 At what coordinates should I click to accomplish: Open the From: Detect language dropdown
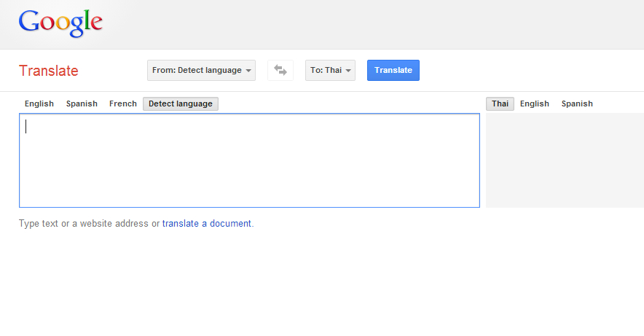click(x=197, y=71)
